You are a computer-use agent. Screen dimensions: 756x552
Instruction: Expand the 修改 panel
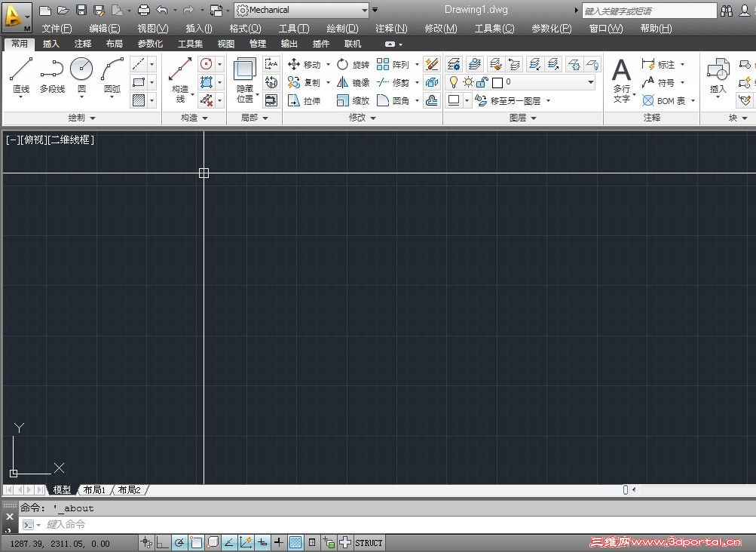click(x=362, y=118)
